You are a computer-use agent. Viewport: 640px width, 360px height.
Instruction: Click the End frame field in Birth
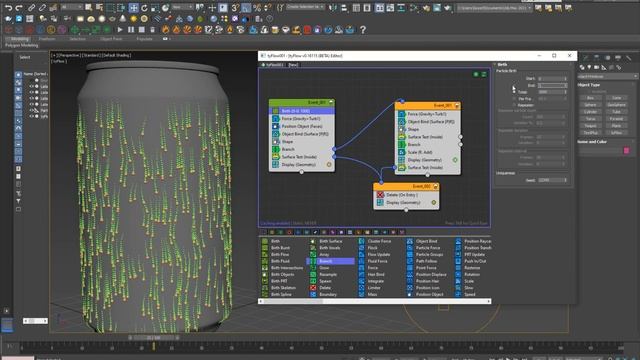click(552, 85)
